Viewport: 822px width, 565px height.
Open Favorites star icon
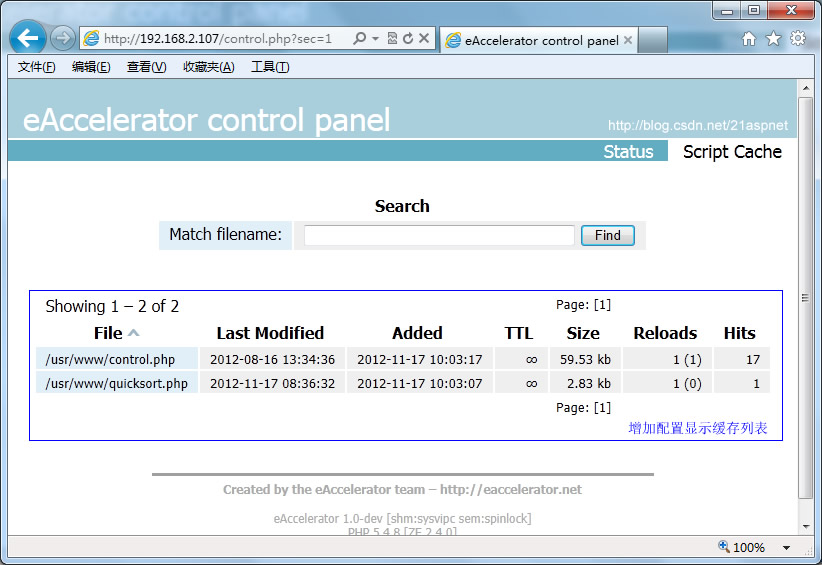click(773, 38)
